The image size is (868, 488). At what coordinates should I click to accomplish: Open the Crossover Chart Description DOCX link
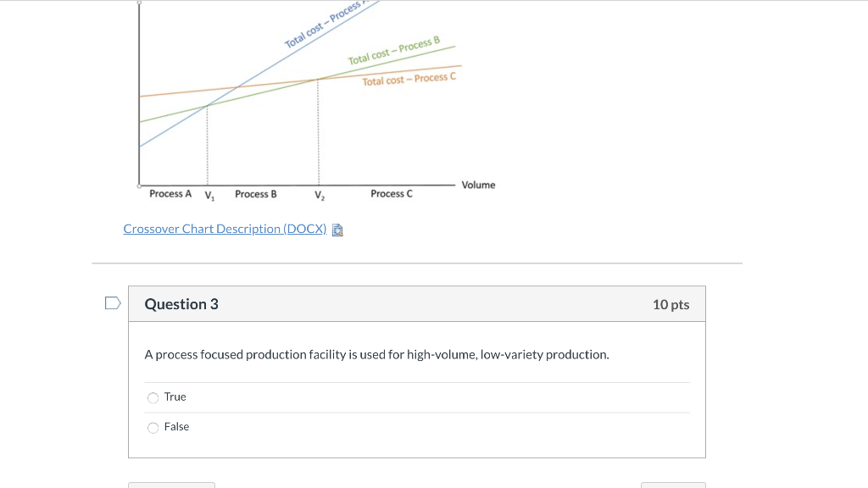tap(224, 229)
